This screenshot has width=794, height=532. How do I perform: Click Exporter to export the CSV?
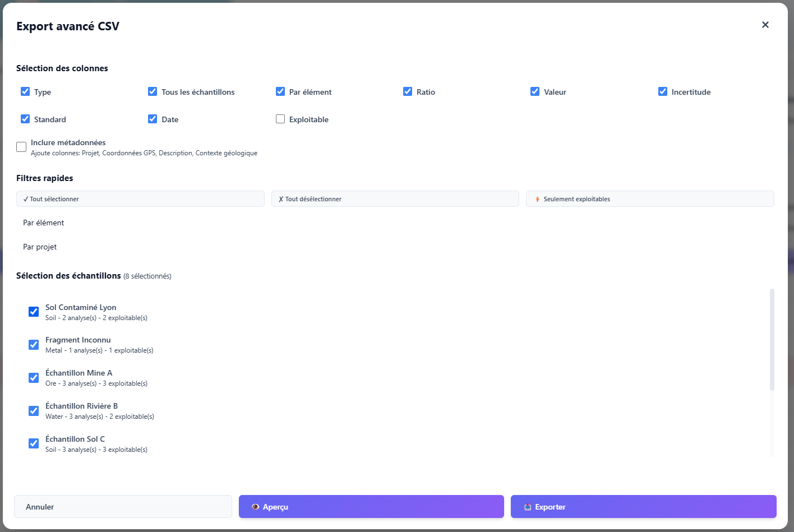(643, 506)
